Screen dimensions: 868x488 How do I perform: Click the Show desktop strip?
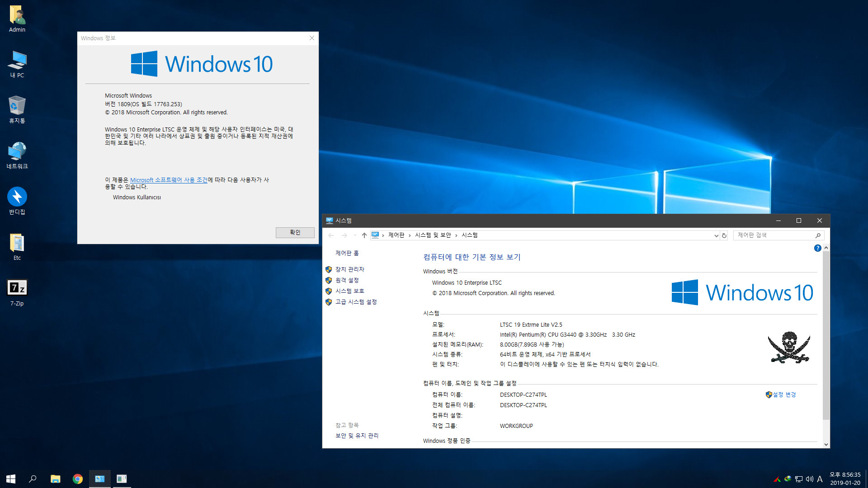pyautogui.click(x=866, y=479)
